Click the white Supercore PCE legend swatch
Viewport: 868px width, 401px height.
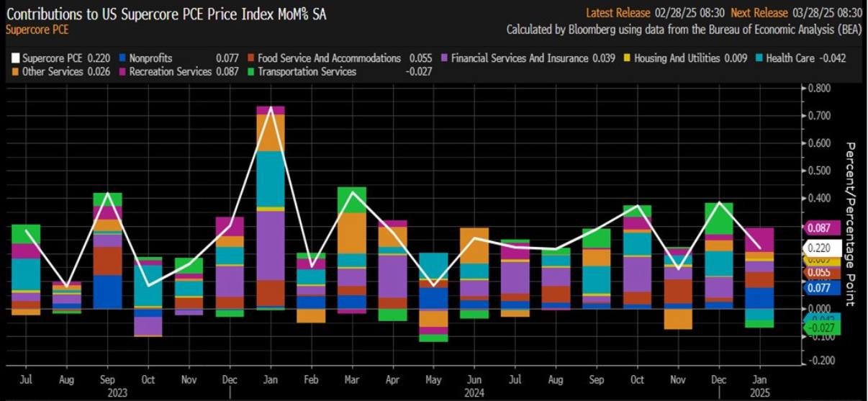pos(14,58)
